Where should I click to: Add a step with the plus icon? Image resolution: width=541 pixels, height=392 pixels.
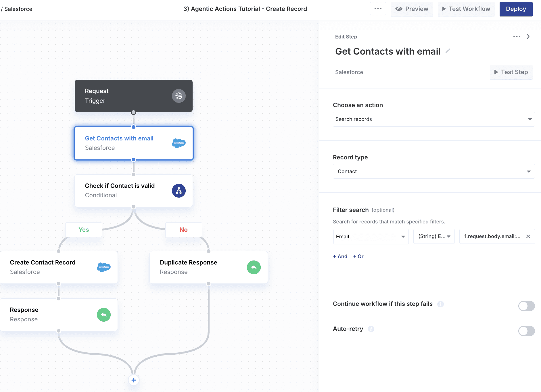tap(134, 380)
